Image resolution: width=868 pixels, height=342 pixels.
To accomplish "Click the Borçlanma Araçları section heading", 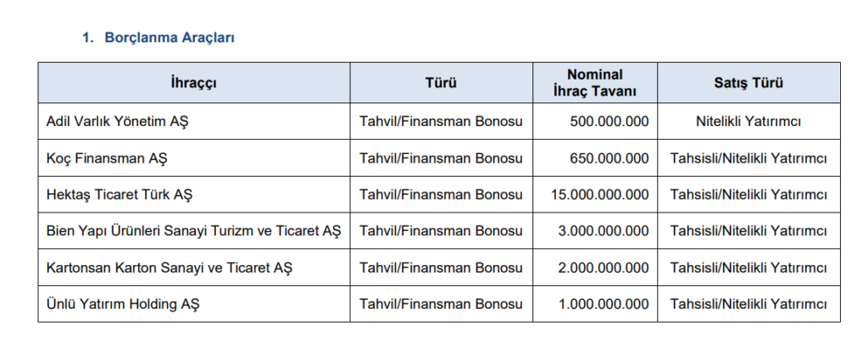I will [x=159, y=37].
